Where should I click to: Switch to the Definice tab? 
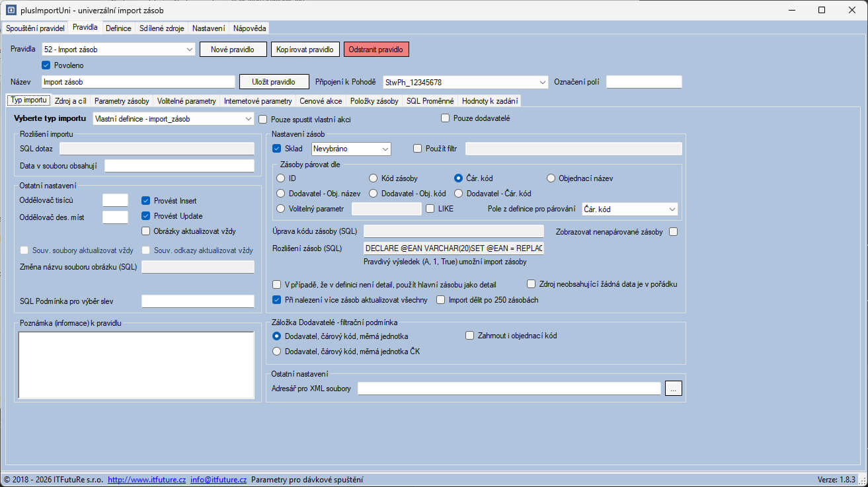click(x=118, y=28)
